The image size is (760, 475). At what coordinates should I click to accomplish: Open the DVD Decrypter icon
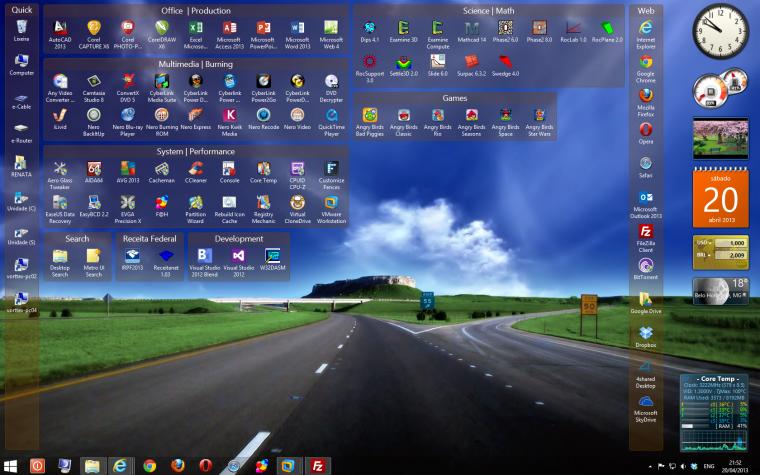pos(331,88)
